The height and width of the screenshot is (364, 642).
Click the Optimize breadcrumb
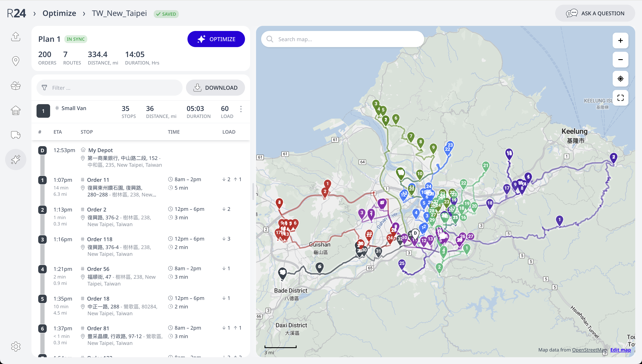(59, 13)
